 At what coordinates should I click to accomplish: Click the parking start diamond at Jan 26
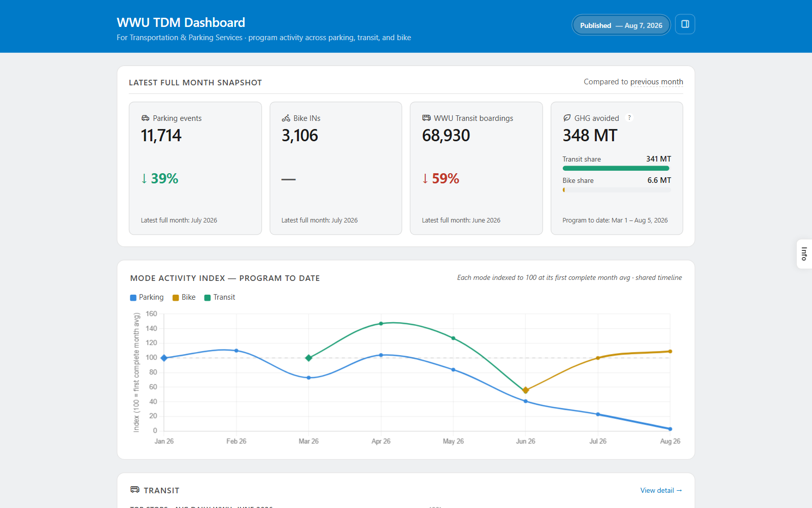pyautogui.click(x=164, y=358)
